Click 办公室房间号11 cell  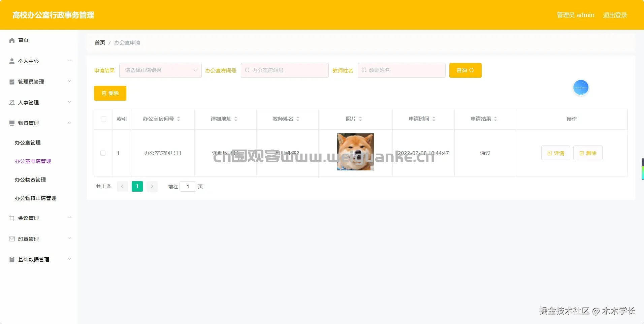click(163, 153)
